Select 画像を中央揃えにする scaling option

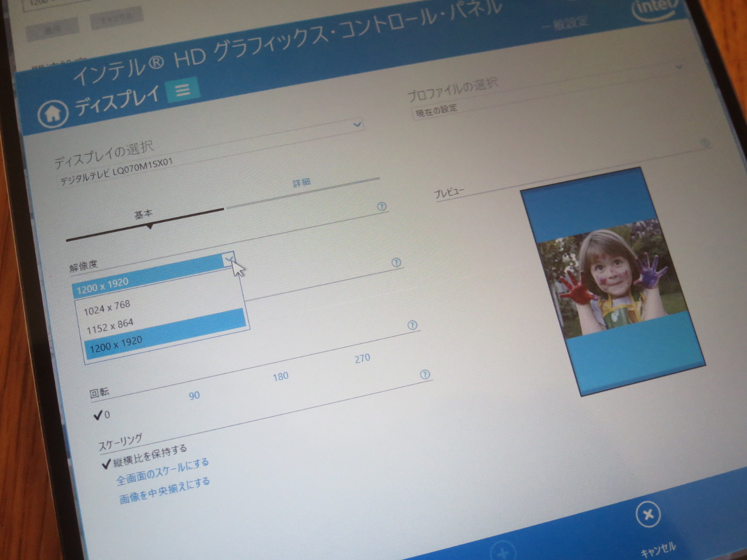pyautogui.click(x=164, y=490)
